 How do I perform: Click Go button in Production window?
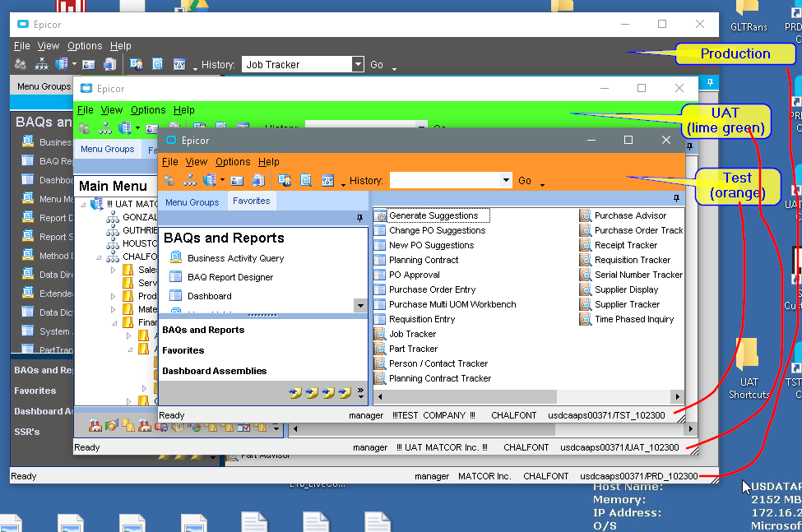tap(377, 65)
